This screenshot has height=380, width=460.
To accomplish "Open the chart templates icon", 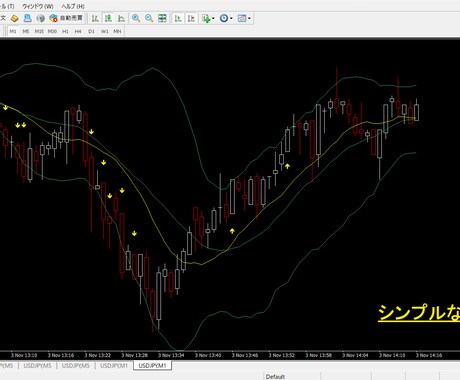I will pos(242,18).
